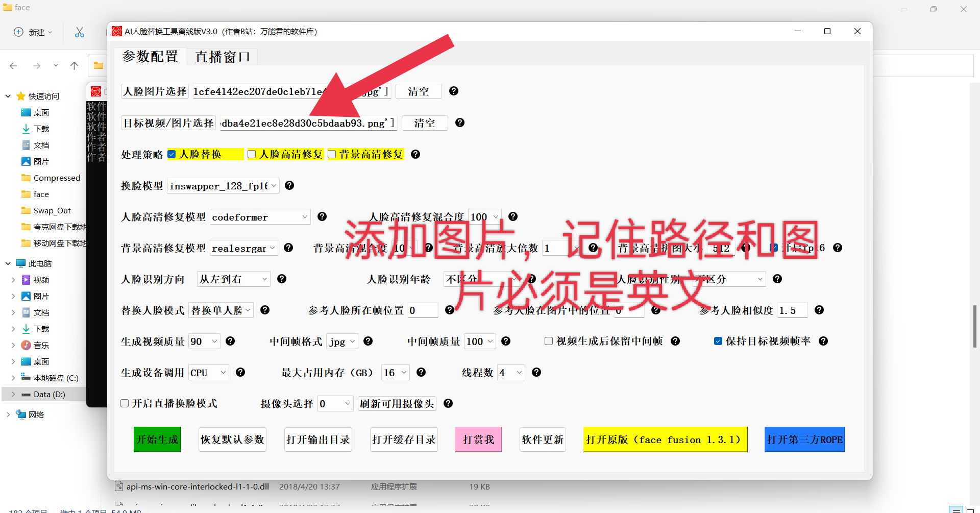Open 替换人脸模式 dropdown
Screen dimensions: 980x513
221,310
